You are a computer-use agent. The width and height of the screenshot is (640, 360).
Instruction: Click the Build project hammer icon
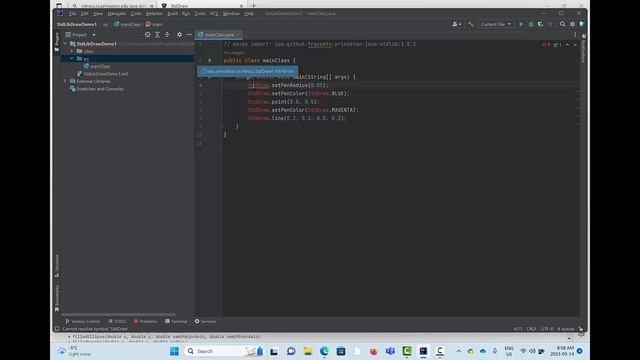[x=470, y=24]
